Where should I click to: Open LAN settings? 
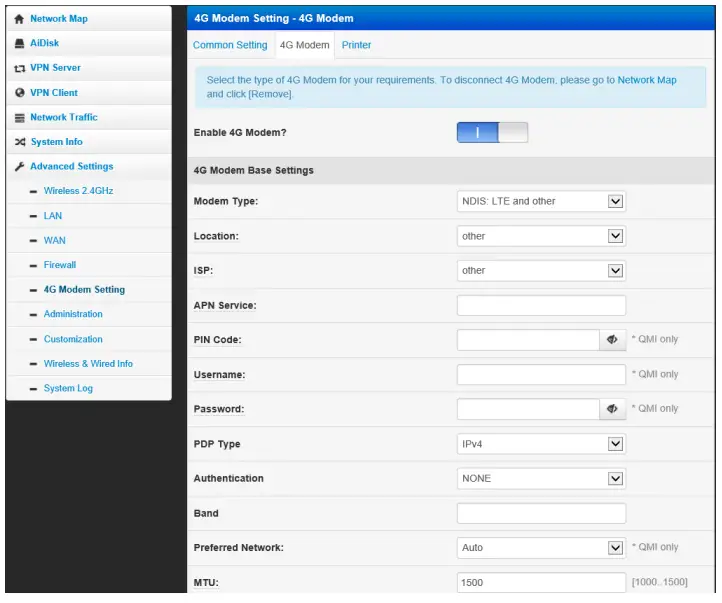tap(52, 216)
